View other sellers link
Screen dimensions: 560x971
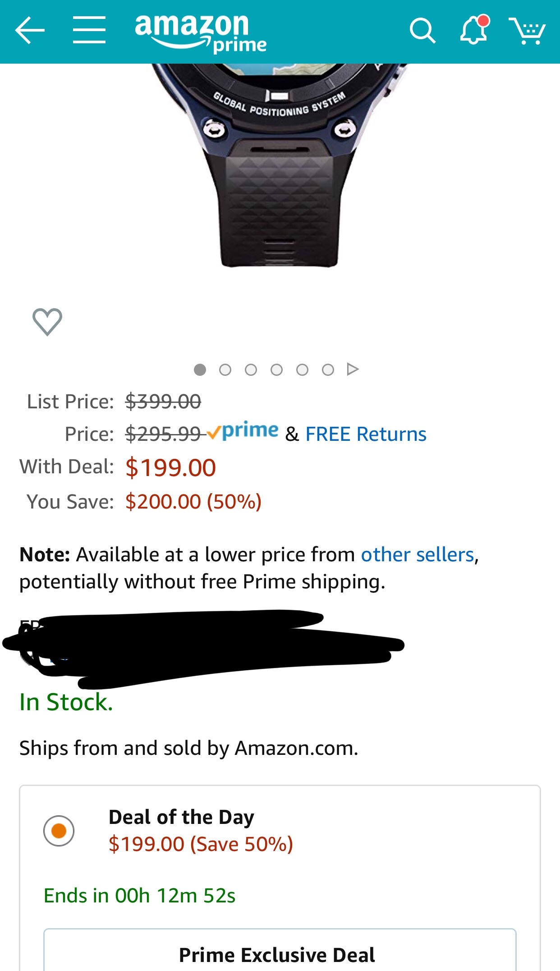click(x=418, y=555)
